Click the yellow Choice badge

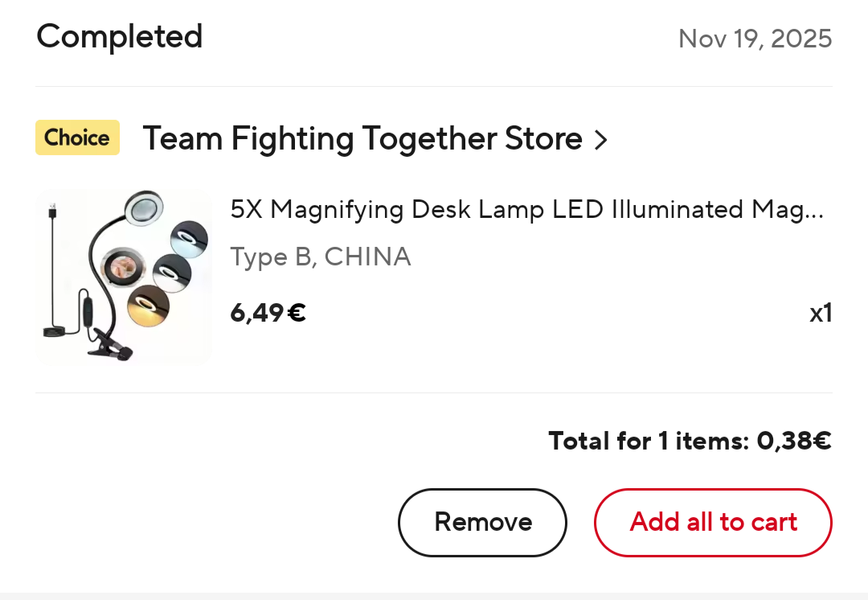tap(77, 138)
